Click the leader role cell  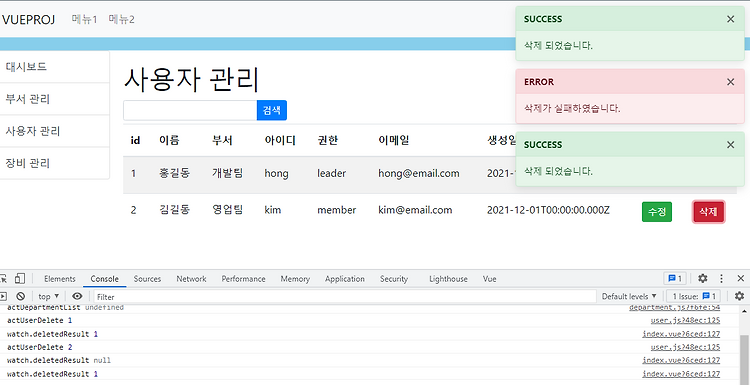click(331, 173)
